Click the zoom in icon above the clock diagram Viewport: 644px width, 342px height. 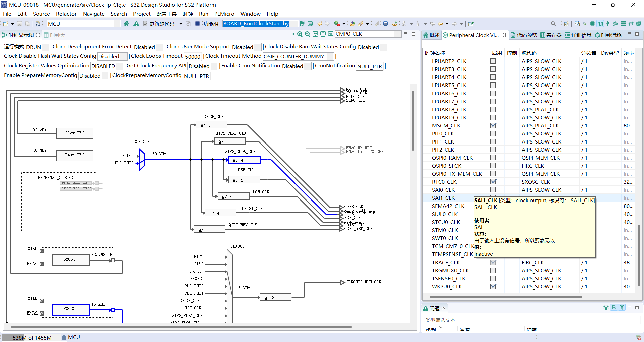300,34
